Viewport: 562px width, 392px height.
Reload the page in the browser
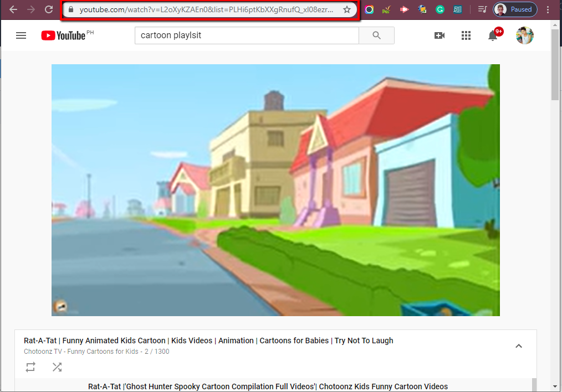[x=49, y=9]
